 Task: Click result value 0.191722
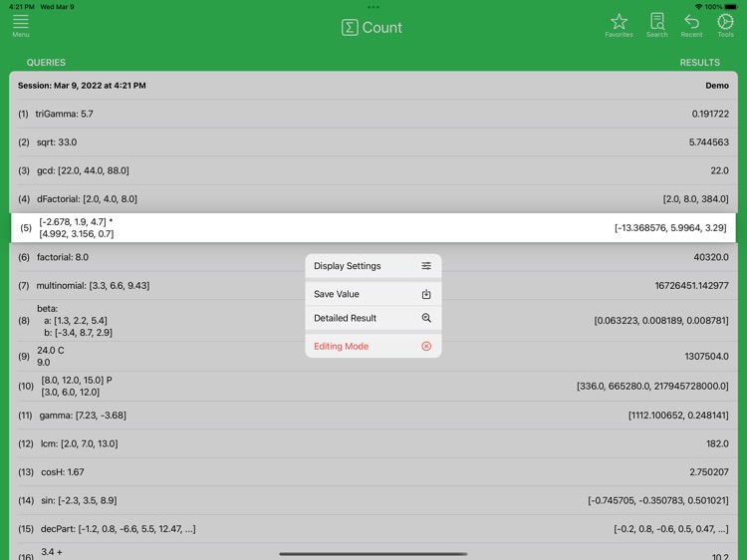click(x=710, y=114)
